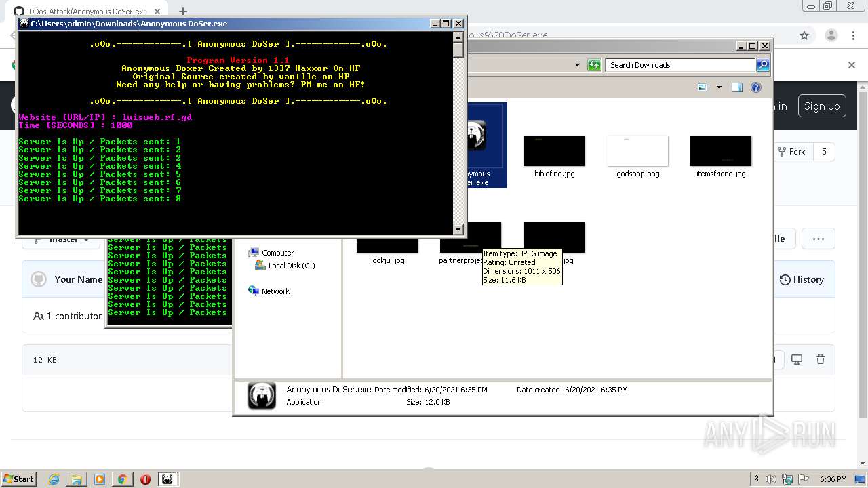The image size is (868, 488).
Task: Open the GitHub three-dots more options menu
Action: (818, 239)
